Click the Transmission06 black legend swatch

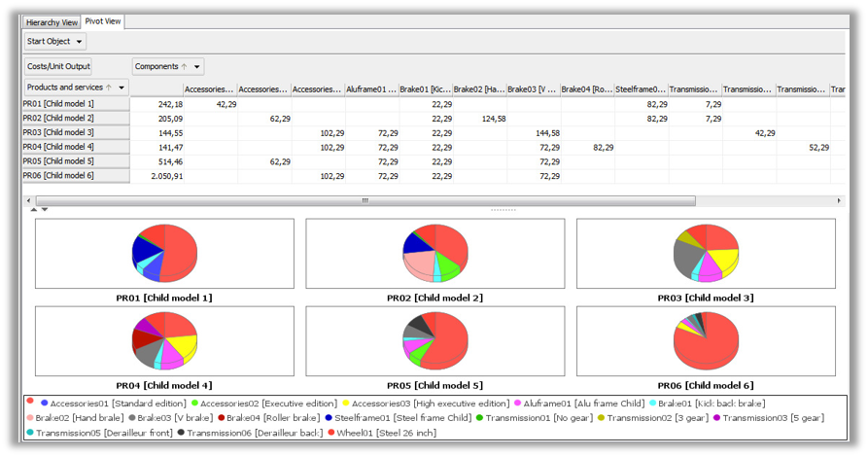point(181,433)
